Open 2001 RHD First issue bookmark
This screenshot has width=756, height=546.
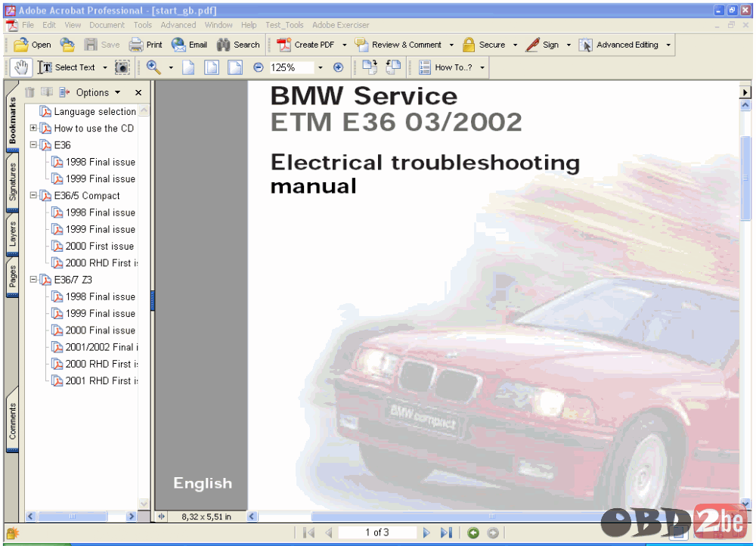pyautogui.click(x=102, y=381)
